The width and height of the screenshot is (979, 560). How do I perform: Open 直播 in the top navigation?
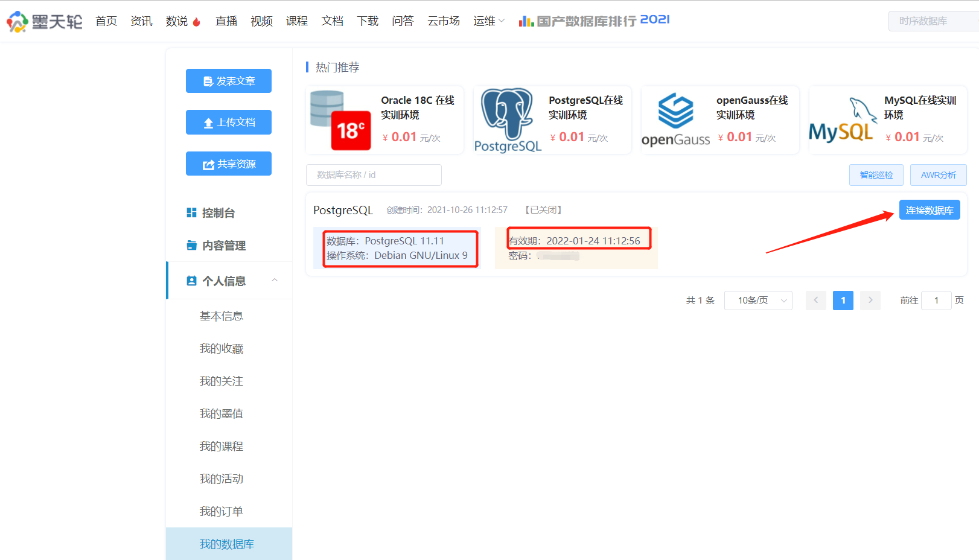226,21
